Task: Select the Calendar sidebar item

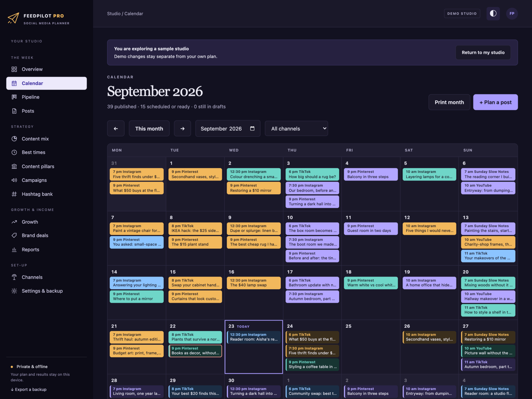Action: click(x=47, y=83)
